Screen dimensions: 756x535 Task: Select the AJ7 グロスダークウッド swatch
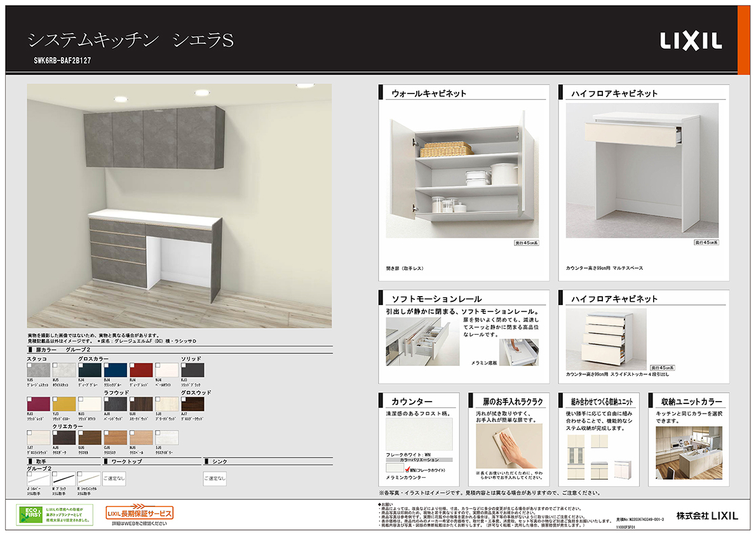192,403
